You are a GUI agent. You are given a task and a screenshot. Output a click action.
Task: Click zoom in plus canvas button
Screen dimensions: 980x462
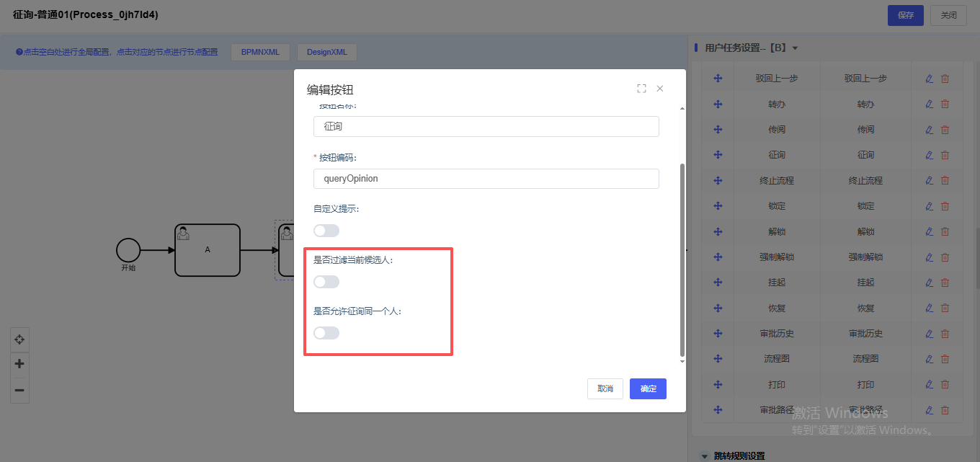click(x=19, y=364)
